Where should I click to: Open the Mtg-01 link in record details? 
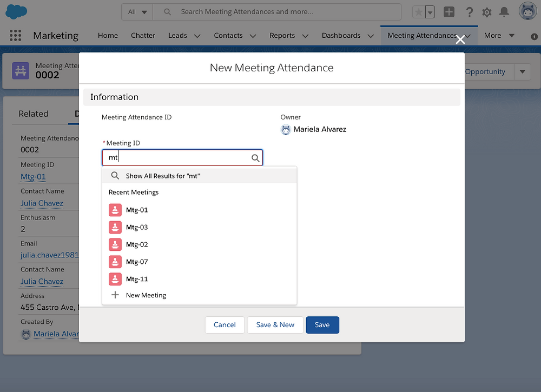point(33,177)
